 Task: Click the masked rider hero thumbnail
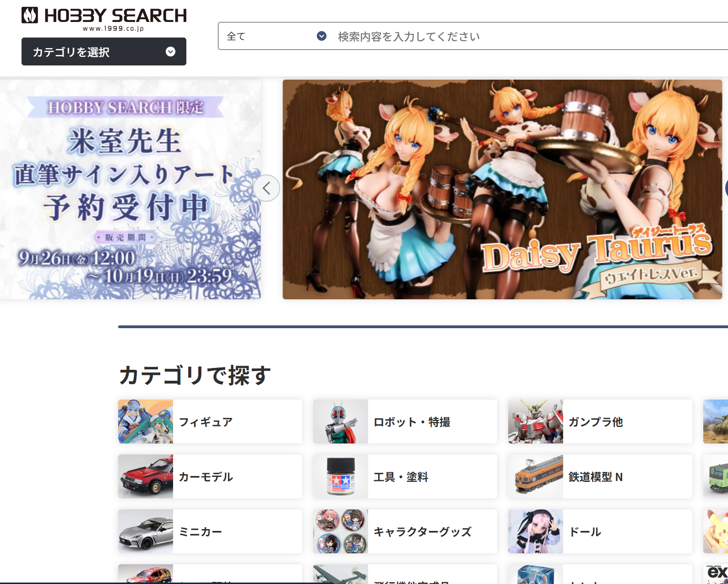point(341,422)
